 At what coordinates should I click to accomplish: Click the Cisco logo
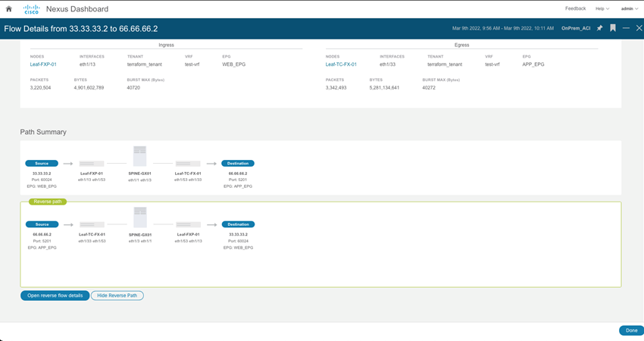coord(31,9)
